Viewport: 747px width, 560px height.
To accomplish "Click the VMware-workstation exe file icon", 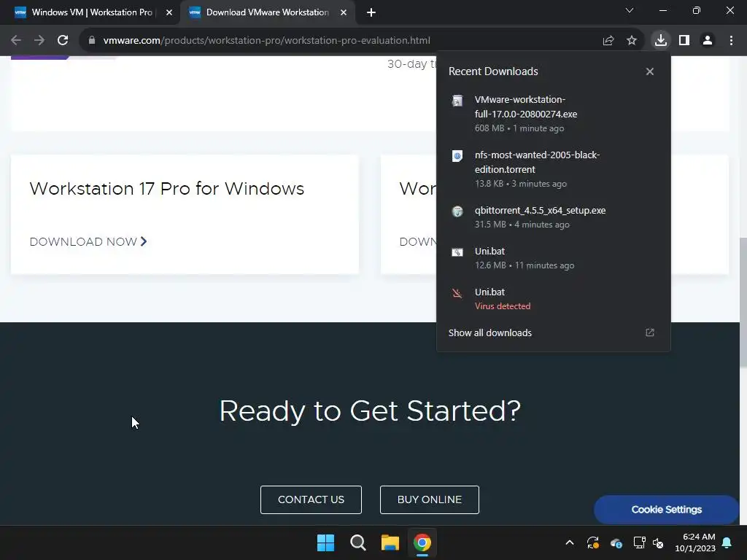I will 457,101.
